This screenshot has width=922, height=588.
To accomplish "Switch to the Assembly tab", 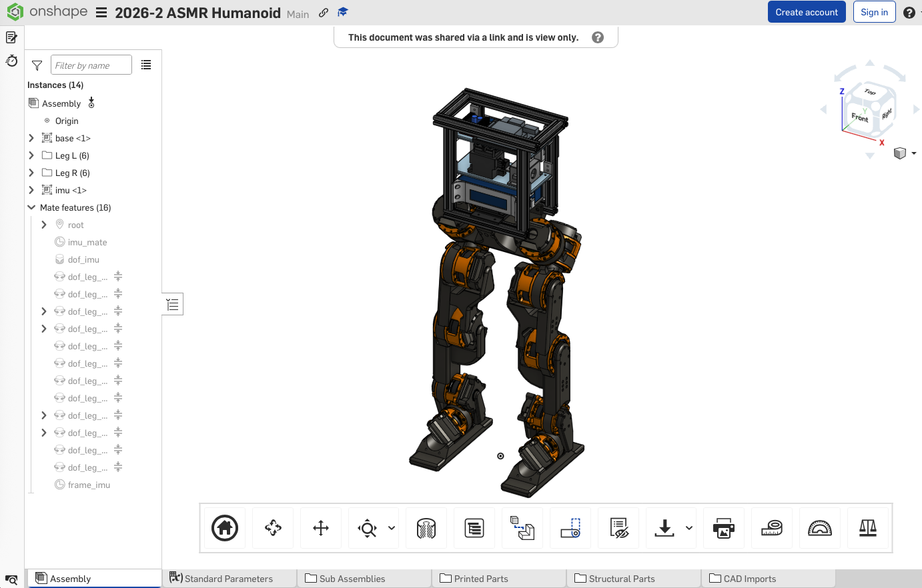I will coord(94,579).
